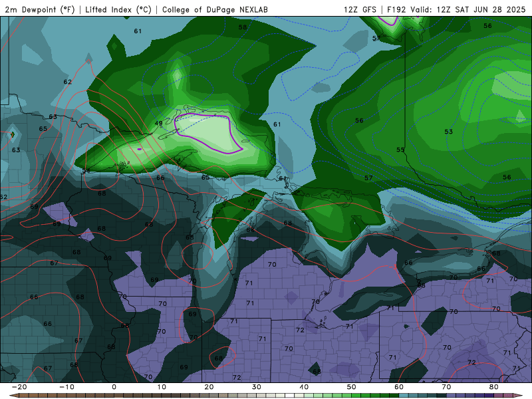532x399 pixels.
Task: Click the 80 label on the color scale
Action: (x=494, y=387)
